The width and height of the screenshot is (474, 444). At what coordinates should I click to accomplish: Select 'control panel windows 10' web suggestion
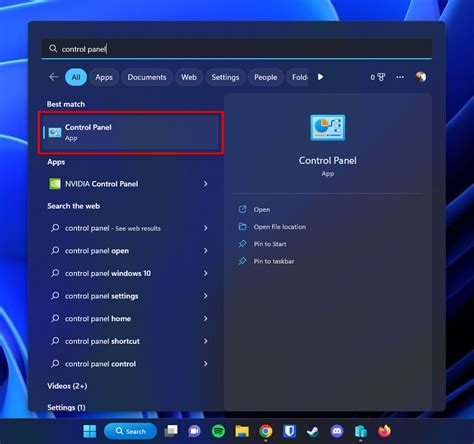pos(108,273)
